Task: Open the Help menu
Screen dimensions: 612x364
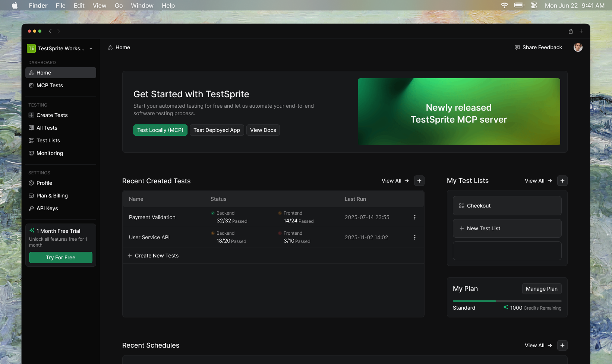Action: (168, 6)
